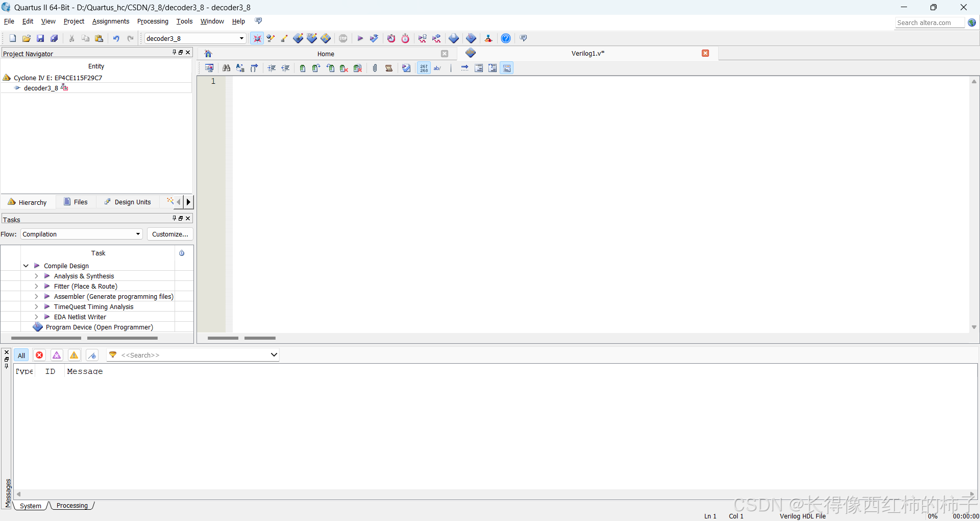Click the Customize... button
This screenshot has height=521, width=980.
tap(170, 234)
